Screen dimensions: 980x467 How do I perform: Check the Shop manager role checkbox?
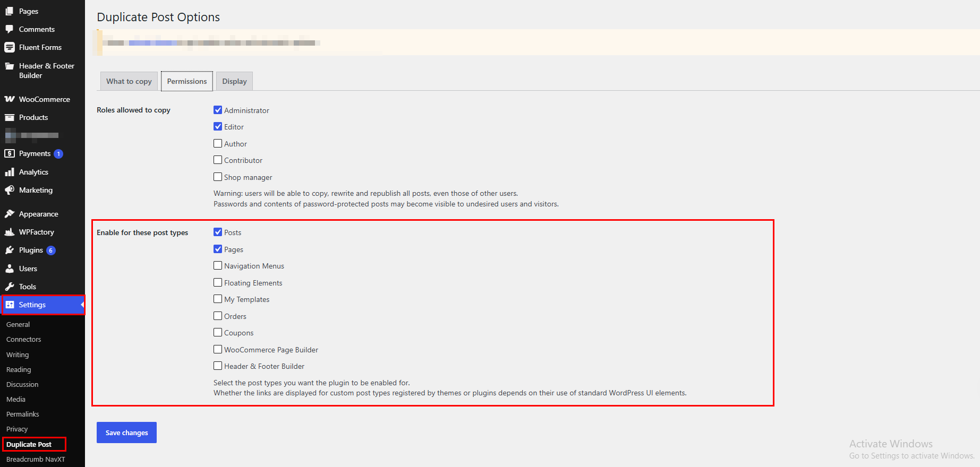(218, 177)
